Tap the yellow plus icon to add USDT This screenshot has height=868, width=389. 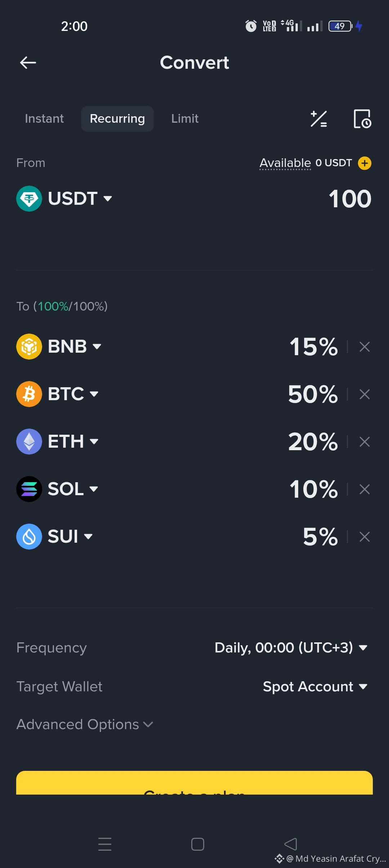365,163
